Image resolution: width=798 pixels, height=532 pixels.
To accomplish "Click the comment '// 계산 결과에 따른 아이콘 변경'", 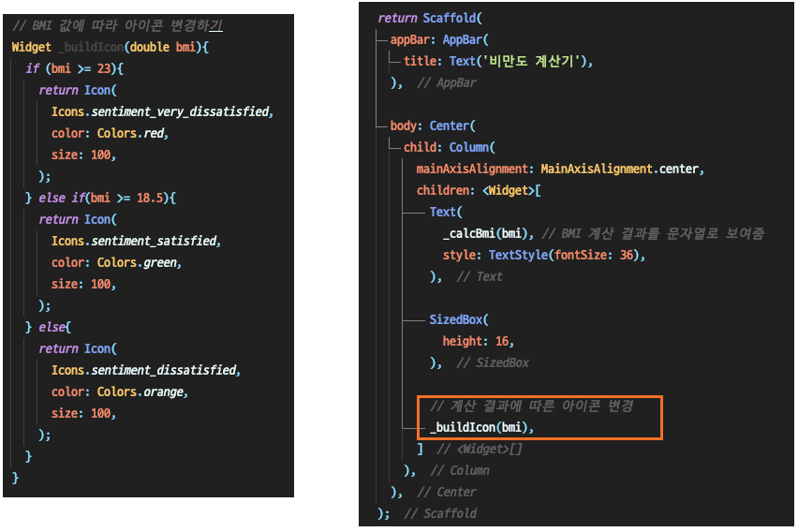I will coord(532,406).
